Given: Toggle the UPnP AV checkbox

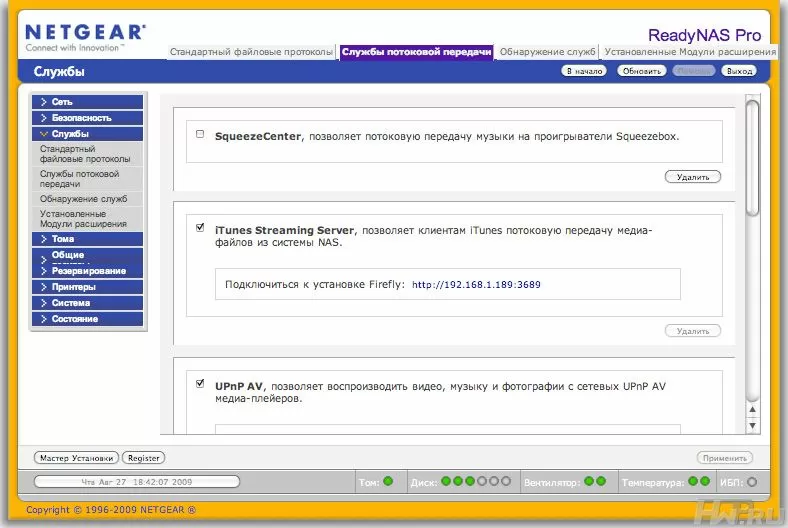Looking at the screenshot, I should pos(200,384).
